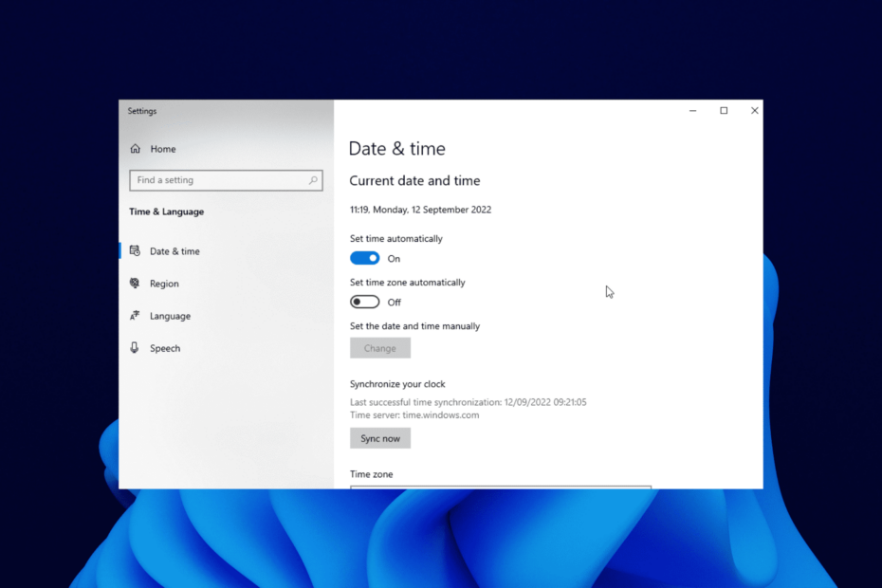Open the Speech settings page

click(x=227, y=348)
